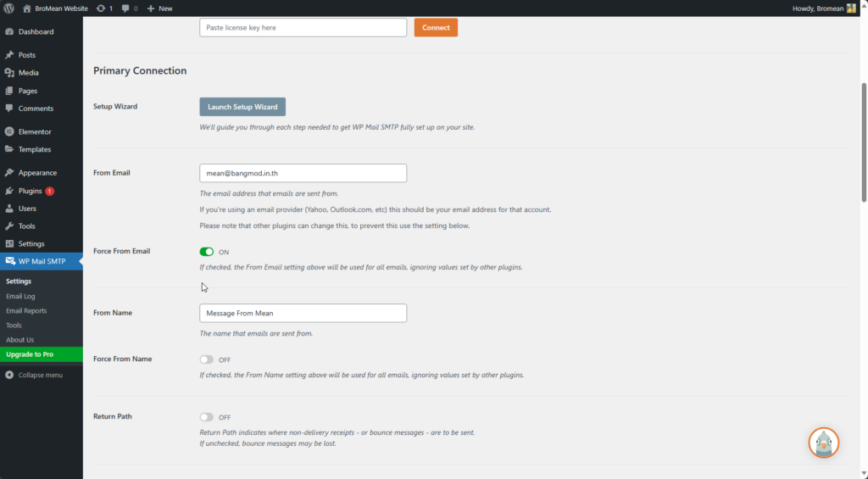The width and height of the screenshot is (868, 479).
Task: Click the updates icon in admin bar
Action: 102,8
